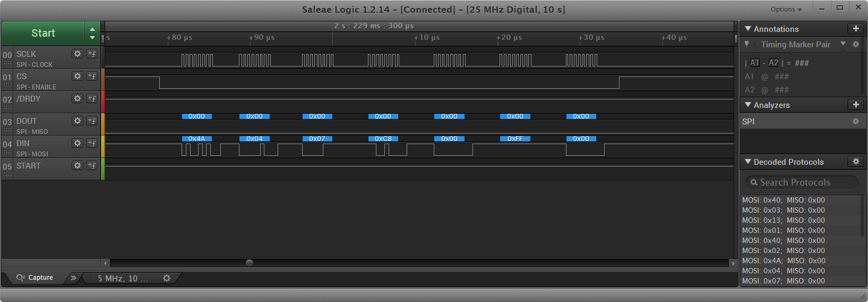Select the A2 timing marker
868x302 pixels.
pyautogui.click(x=774, y=63)
